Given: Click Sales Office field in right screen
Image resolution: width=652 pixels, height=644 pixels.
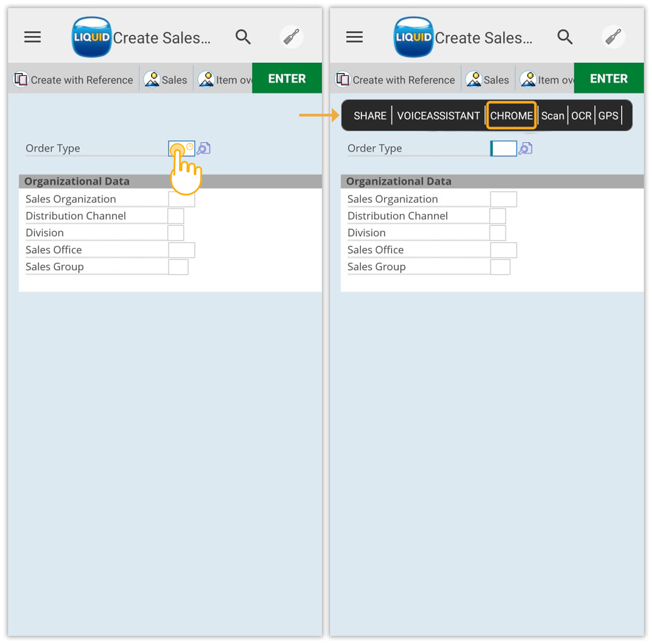Looking at the screenshot, I should (503, 250).
